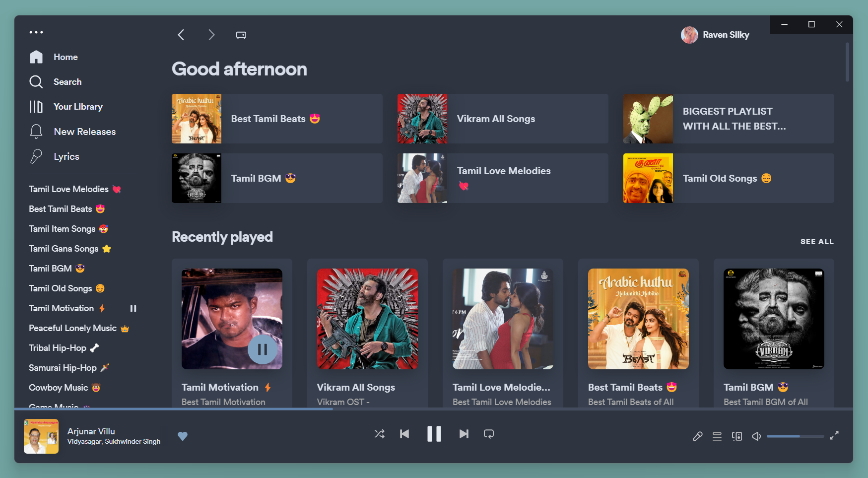Open Tamil BGM recently played card cover
This screenshot has width=868, height=478.
(774, 319)
